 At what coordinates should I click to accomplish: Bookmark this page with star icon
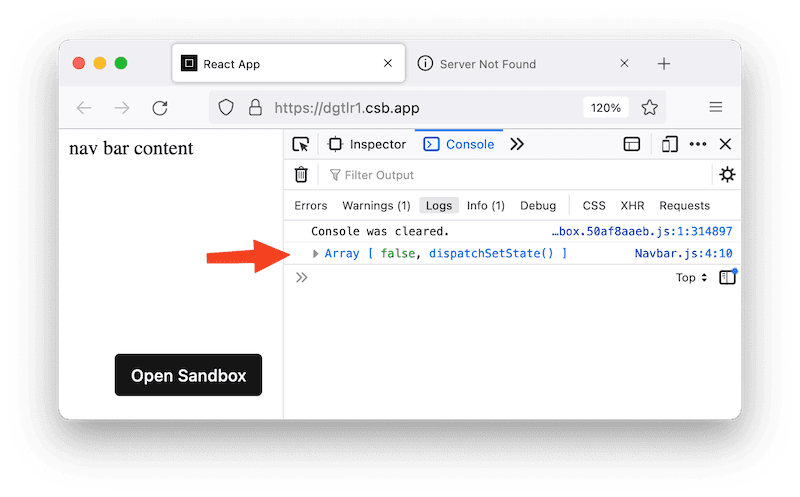click(x=649, y=108)
